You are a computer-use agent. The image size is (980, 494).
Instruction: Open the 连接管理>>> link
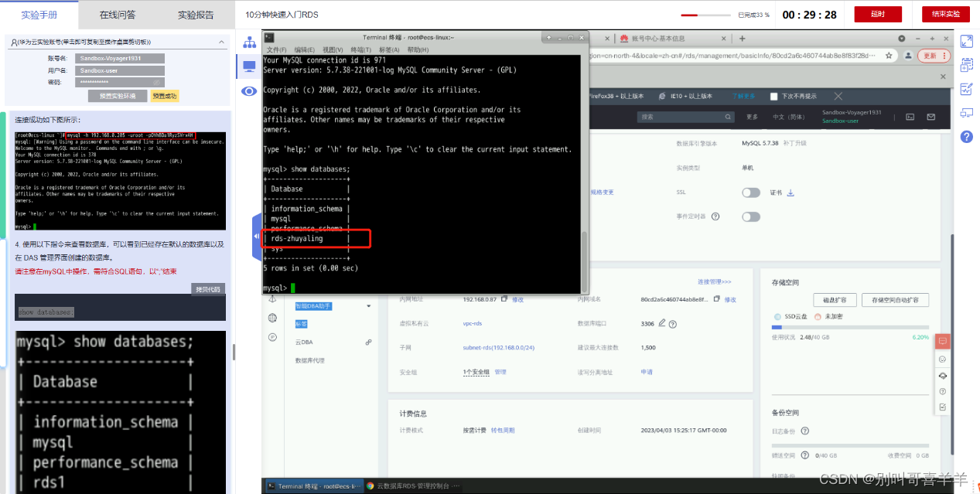pos(714,281)
